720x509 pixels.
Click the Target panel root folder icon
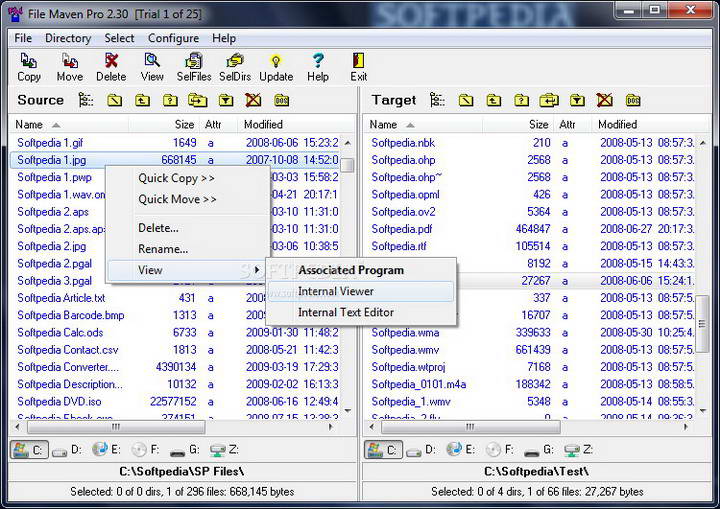pyautogui.click(x=466, y=100)
